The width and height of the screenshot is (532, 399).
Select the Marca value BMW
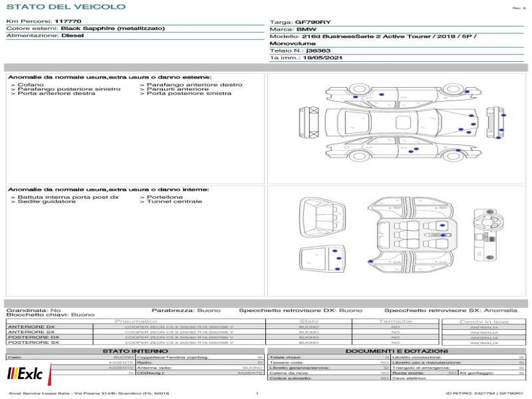pos(306,29)
